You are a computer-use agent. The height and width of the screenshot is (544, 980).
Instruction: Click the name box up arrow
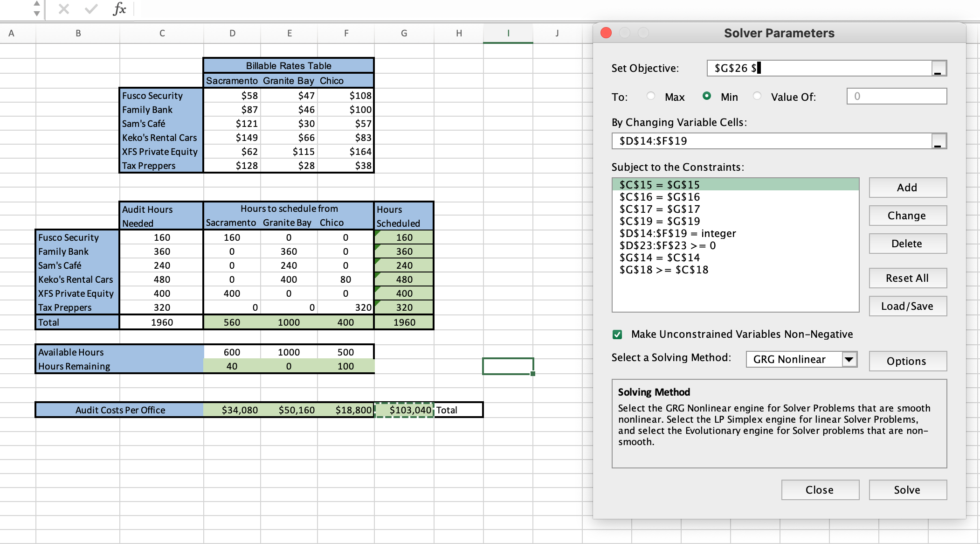coord(37,4)
